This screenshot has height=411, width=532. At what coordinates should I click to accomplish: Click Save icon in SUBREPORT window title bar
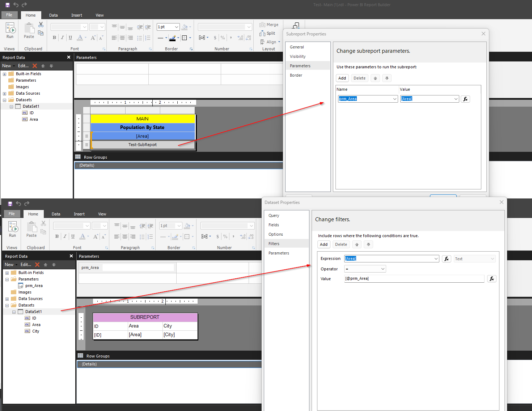click(10, 204)
